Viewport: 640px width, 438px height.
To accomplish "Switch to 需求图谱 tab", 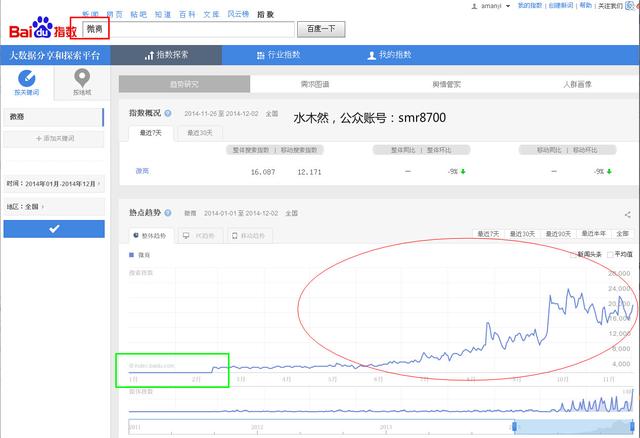I will tap(315, 84).
